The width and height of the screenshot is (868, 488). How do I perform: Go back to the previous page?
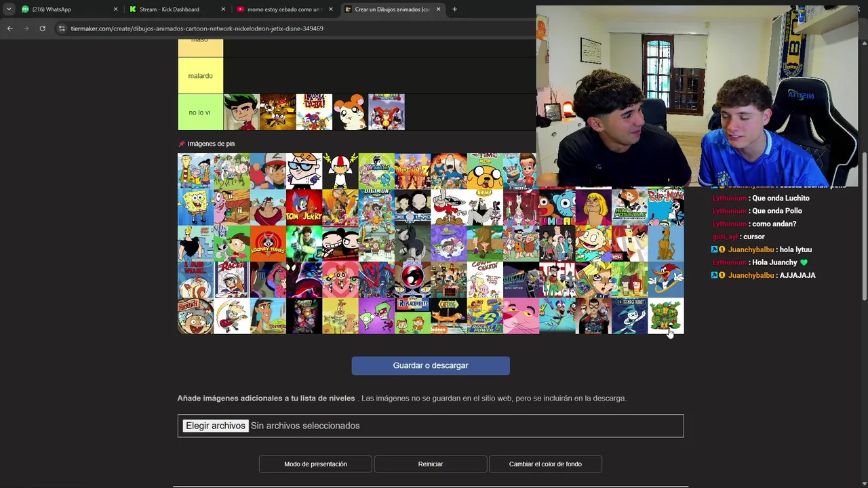click(x=9, y=28)
